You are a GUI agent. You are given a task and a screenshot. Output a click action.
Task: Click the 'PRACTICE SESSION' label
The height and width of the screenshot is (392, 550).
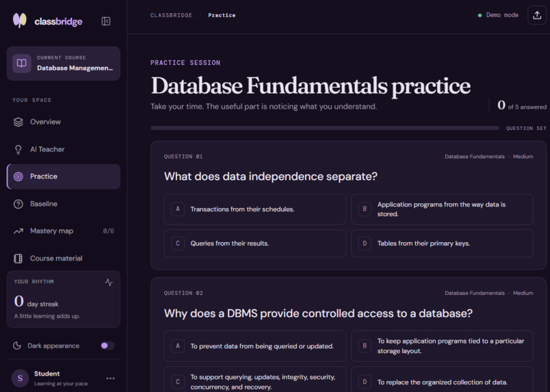coord(185,63)
